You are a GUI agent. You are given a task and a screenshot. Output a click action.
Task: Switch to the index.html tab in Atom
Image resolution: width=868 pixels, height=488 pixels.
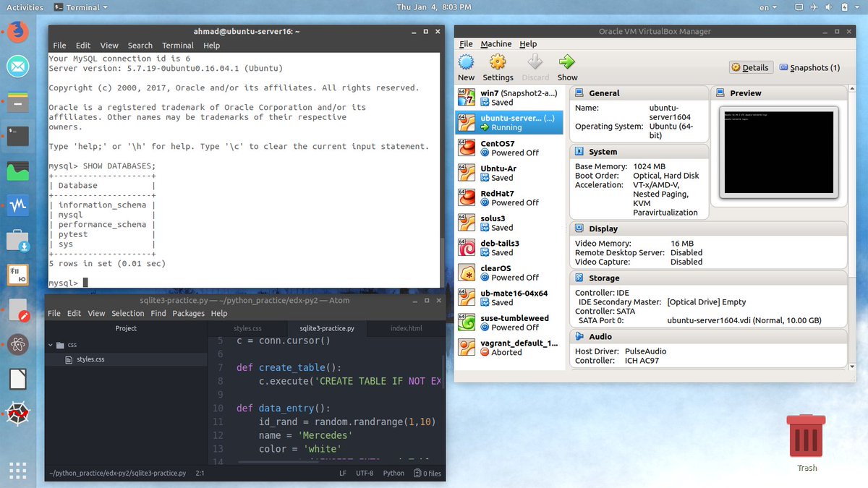[x=406, y=328]
